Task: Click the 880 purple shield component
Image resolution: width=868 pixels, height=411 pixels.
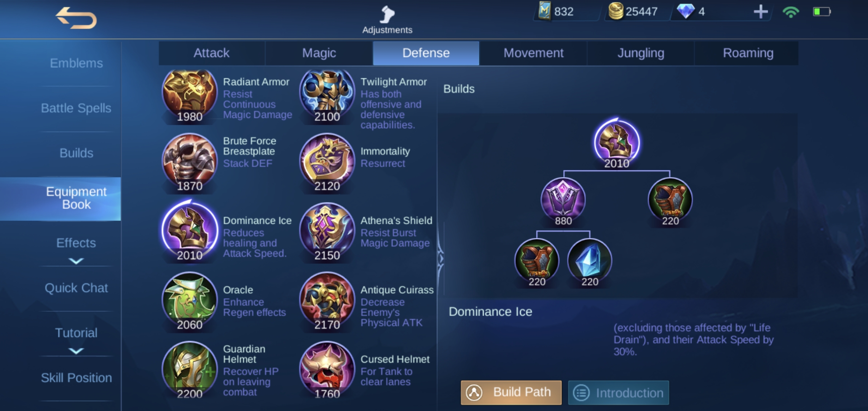Action: pyautogui.click(x=563, y=201)
